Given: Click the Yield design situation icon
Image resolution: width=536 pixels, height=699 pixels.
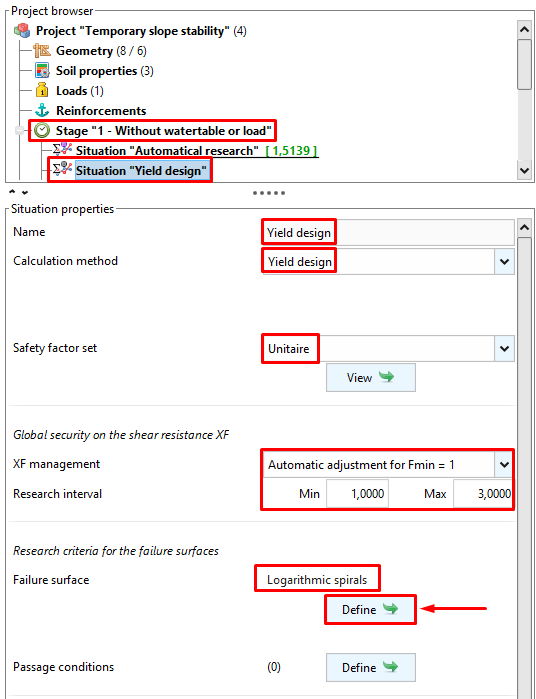Looking at the screenshot, I should 62,170.
